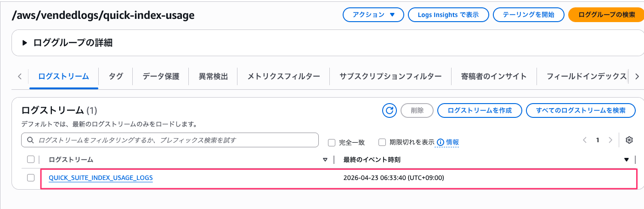
Task: Open the アクション dropdown menu
Action: point(373,15)
